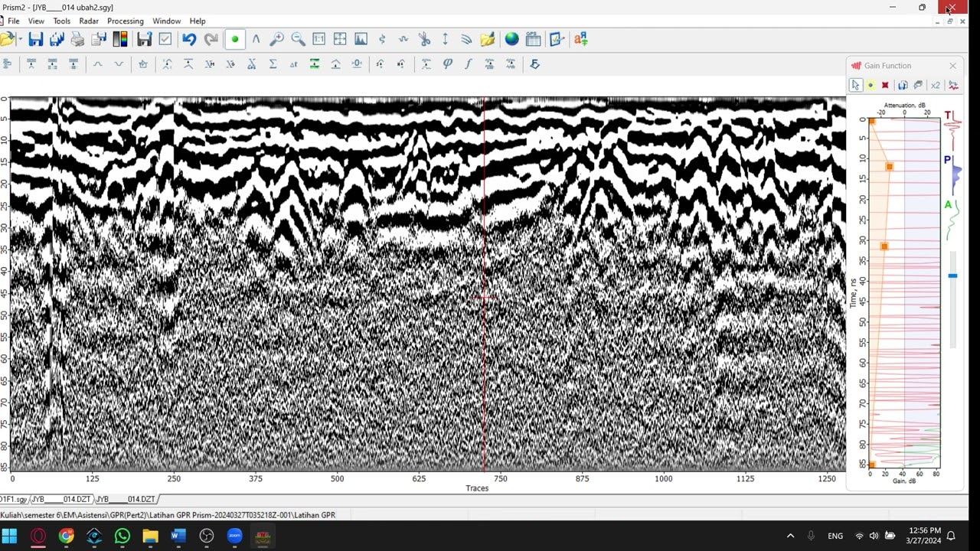Click the blue vertical slider handle
Viewport: 980px width, 551px height.
click(952, 275)
